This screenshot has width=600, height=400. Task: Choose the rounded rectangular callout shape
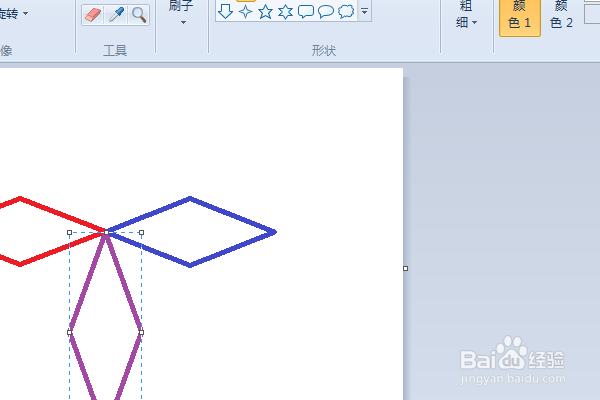(x=305, y=11)
